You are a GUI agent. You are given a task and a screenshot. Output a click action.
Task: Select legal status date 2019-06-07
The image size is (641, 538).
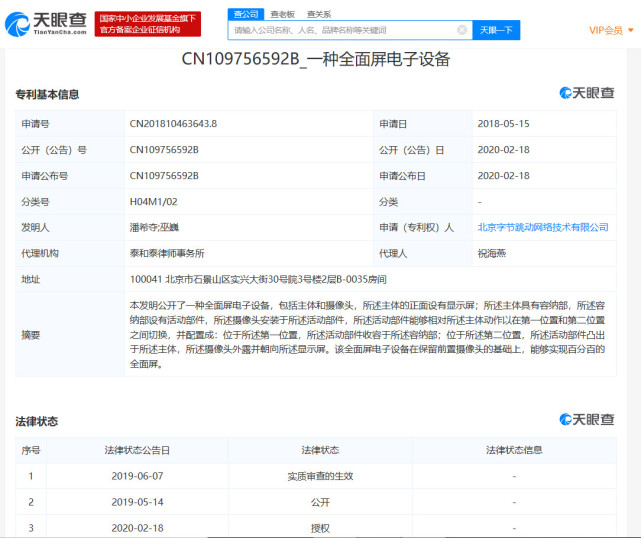coord(137,476)
